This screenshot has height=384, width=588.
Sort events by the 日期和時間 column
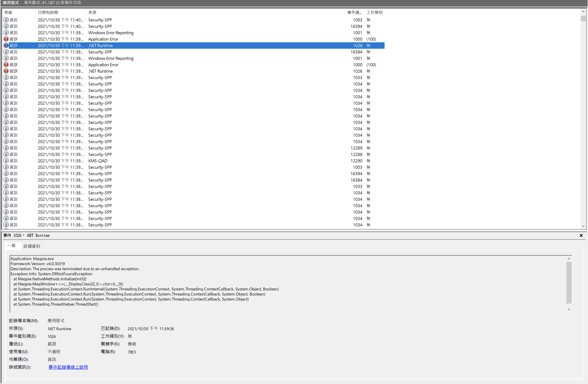(48, 12)
